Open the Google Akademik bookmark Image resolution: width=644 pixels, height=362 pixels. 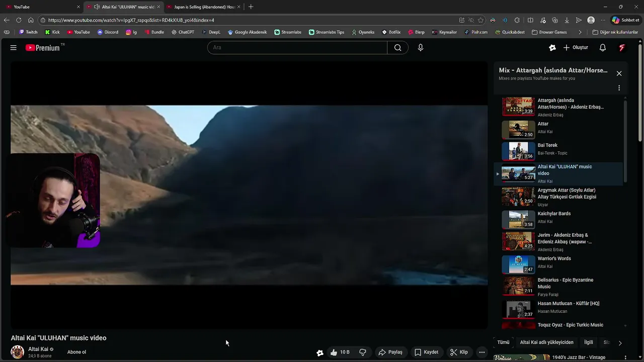click(247, 32)
